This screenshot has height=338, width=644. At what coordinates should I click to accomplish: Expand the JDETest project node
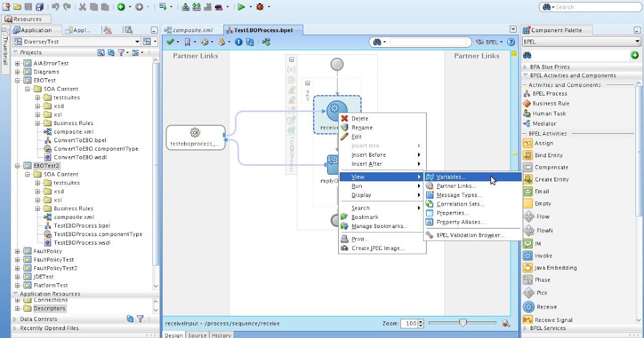17,276
